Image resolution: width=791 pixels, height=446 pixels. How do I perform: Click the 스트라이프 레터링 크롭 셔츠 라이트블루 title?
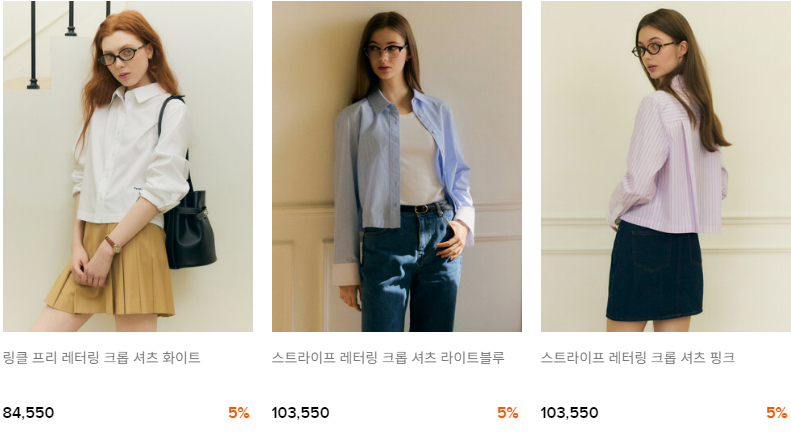(x=388, y=358)
